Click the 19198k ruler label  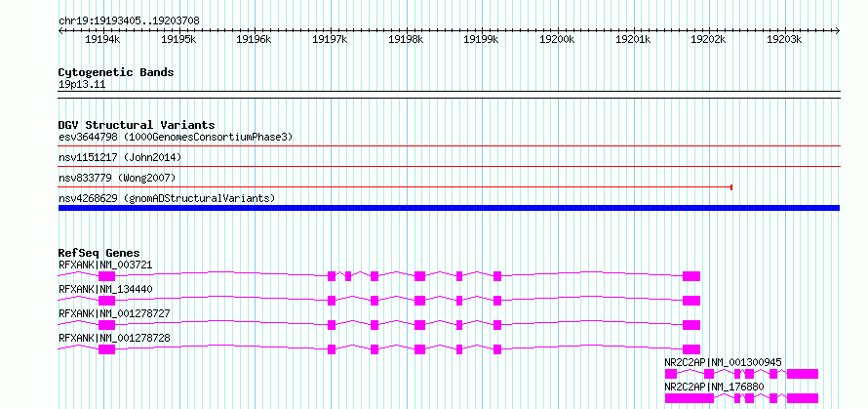point(405,39)
